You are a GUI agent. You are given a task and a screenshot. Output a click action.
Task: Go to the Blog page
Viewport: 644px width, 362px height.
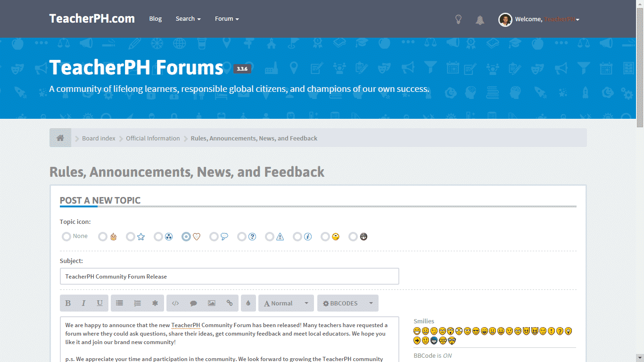(x=156, y=19)
